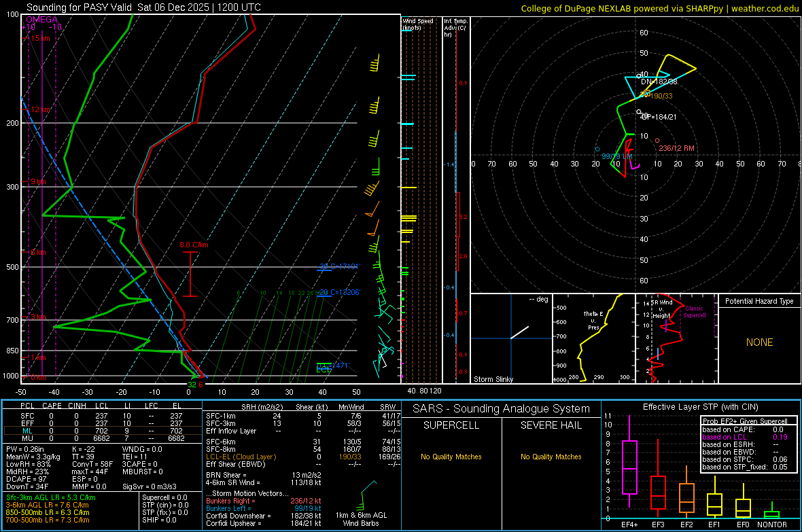Click the "SHIP = 0.0" value
This screenshot has width=802, height=532.
[x=159, y=520]
